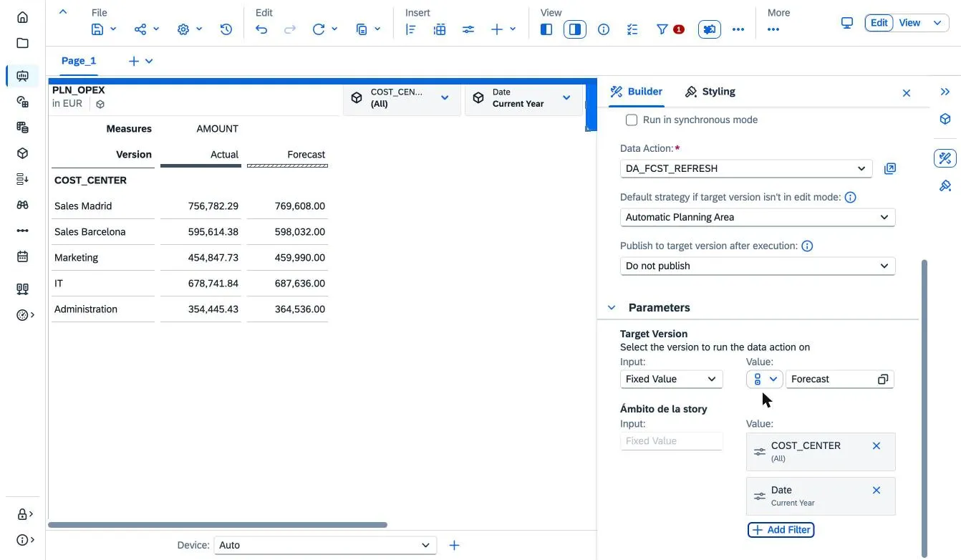Collapse the Parameters section
The width and height of the screenshot is (961, 560).
click(x=612, y=307)
